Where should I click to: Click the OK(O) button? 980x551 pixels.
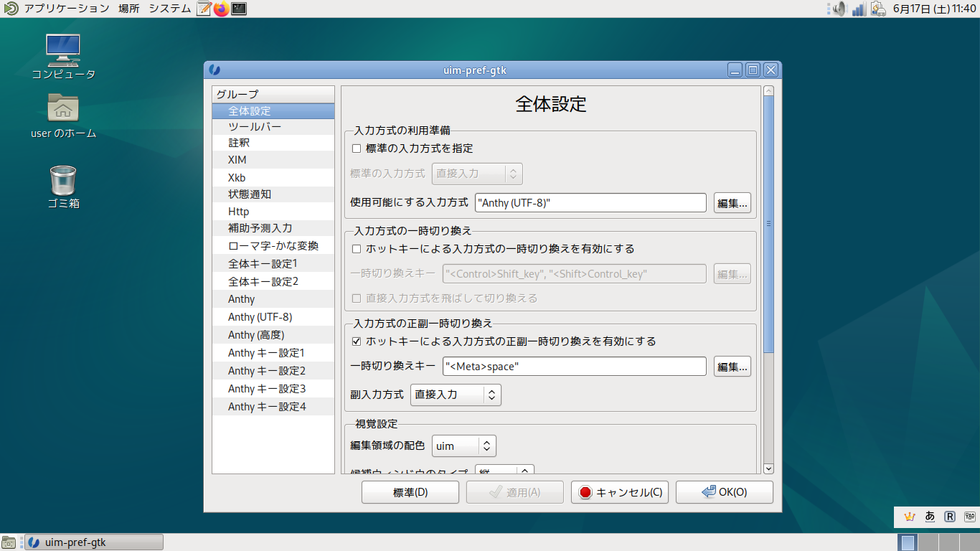pos(725,492)
